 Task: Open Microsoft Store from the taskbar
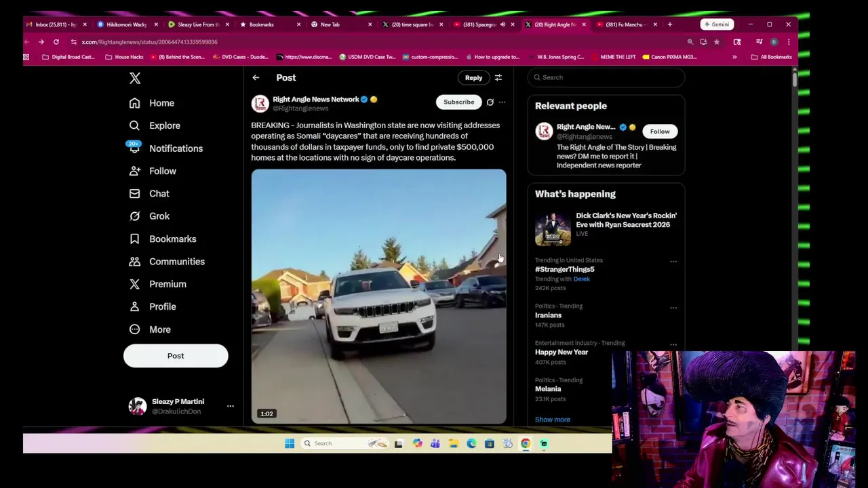point(489,444)
